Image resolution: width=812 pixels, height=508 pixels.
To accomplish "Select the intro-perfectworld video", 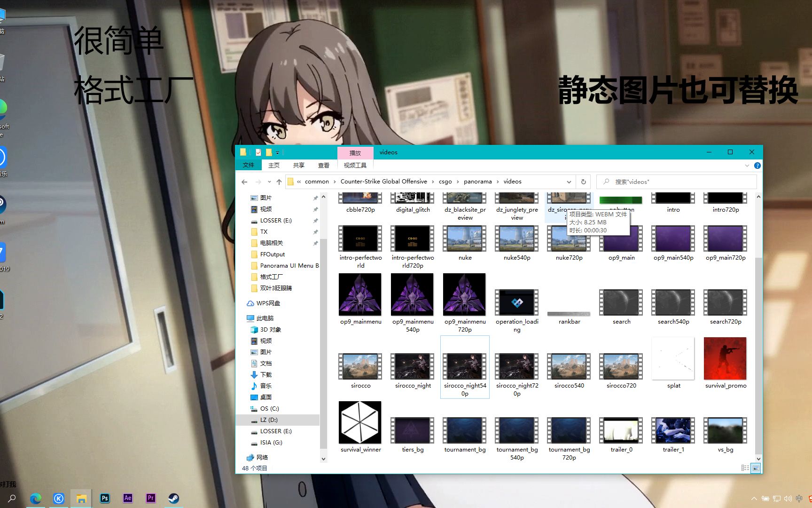I will click(360, 247).
